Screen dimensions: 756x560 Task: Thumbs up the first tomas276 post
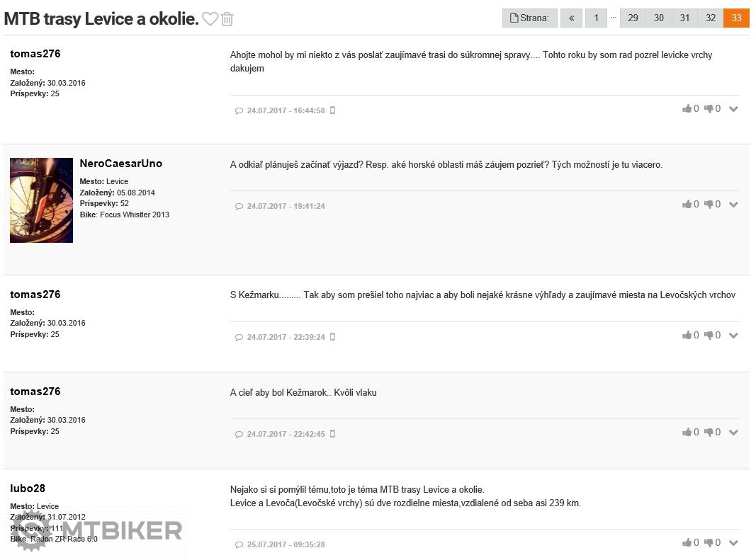[687, 109]
